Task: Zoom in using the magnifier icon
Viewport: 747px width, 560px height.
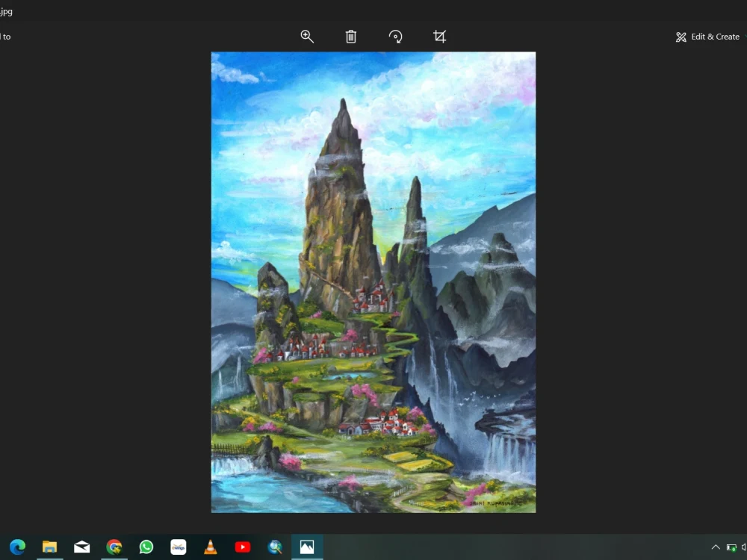Action: click(x=307, y=36)
